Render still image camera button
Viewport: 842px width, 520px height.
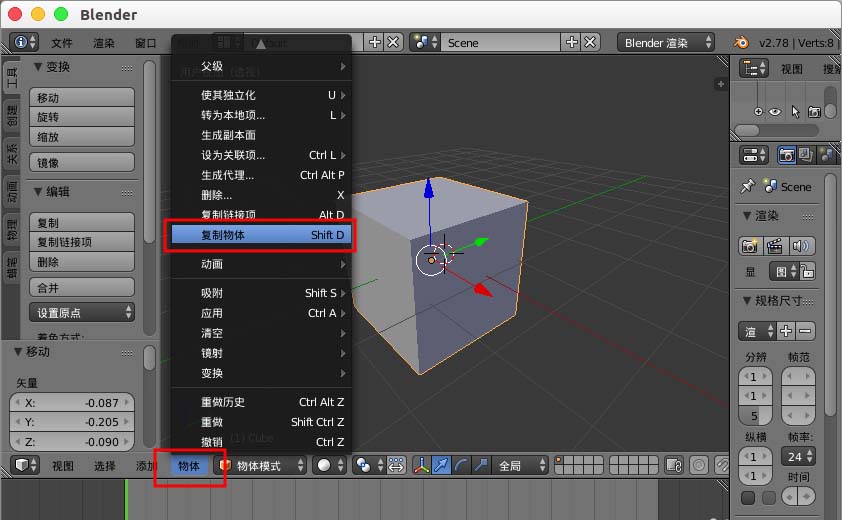749,246
